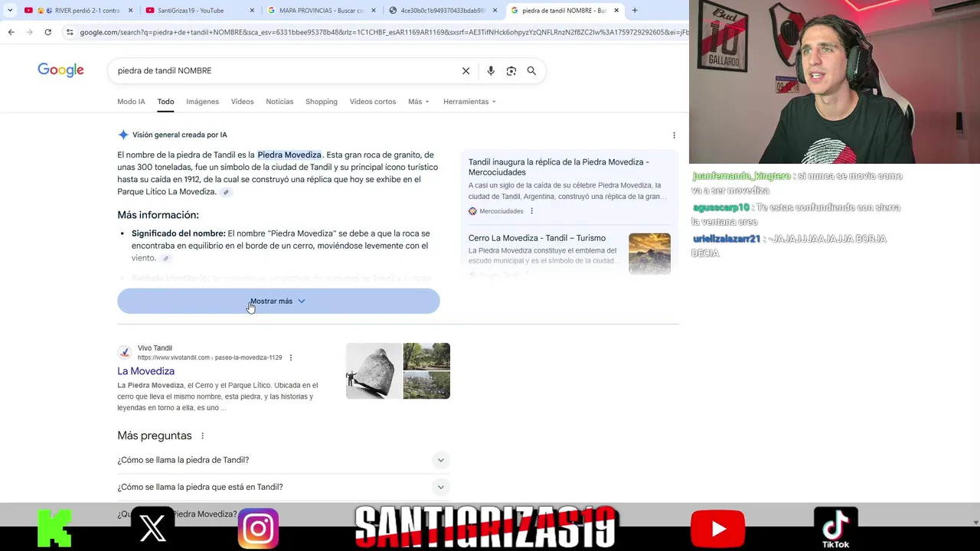Open the Google logo home link
This screenshot has height=551, width=980.
[x=60, y=70]
